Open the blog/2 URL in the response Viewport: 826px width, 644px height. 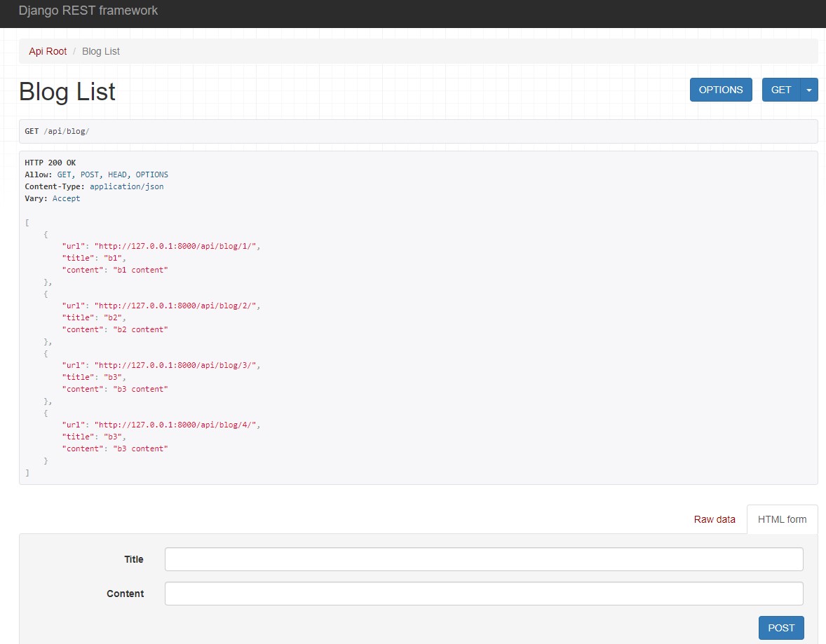pos(177,306)
